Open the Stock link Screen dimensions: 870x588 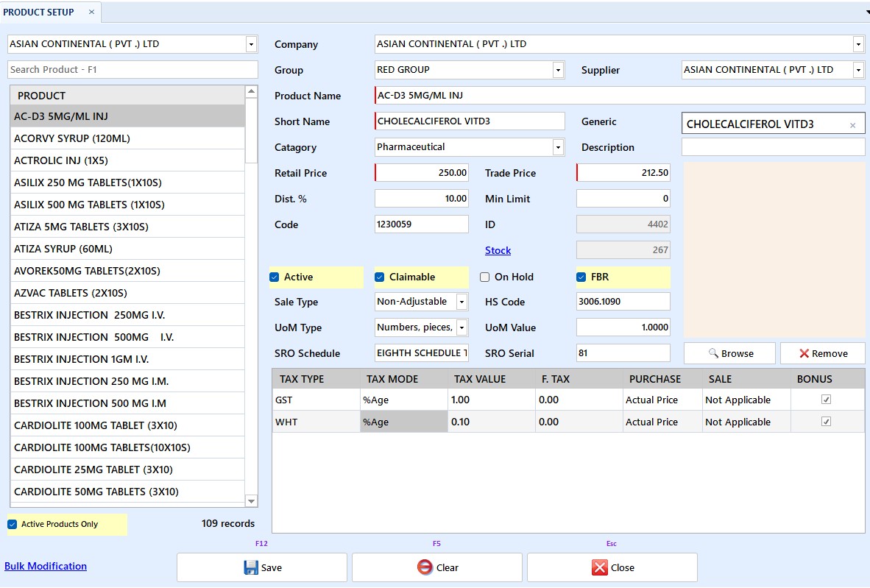(x=498, y=250)
